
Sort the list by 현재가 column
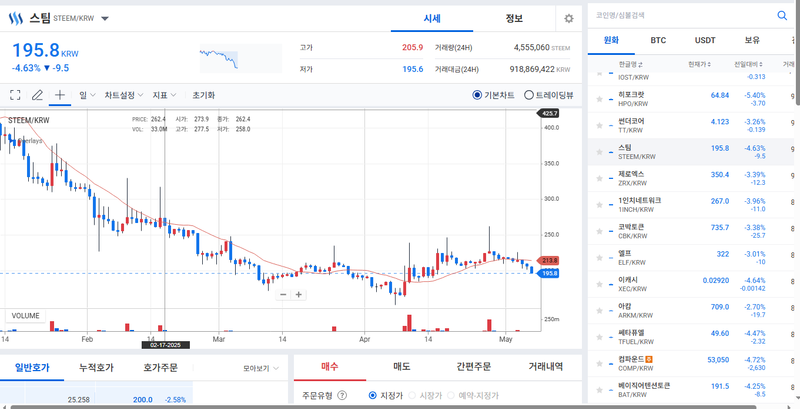(x=699, y=64)
